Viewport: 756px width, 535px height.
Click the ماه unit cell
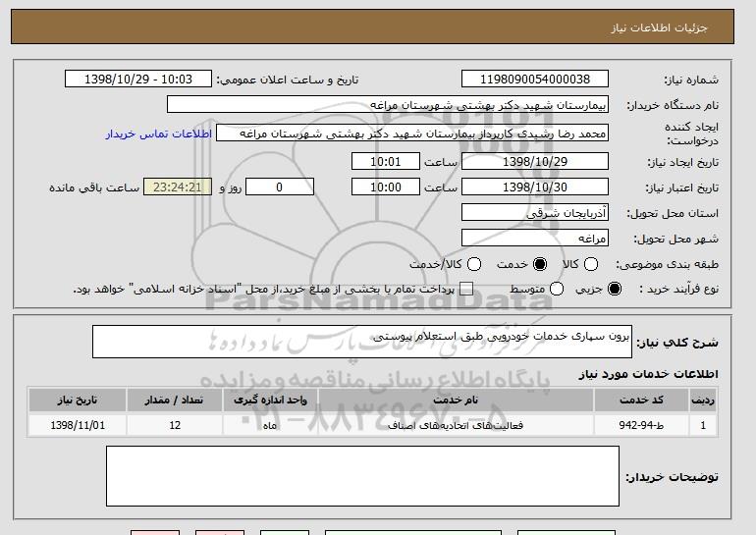[x=270, y=425]
